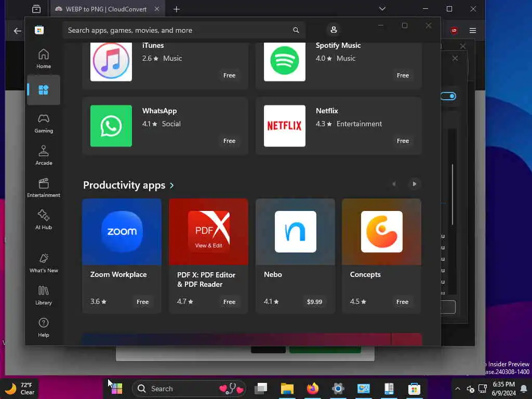Open the user account profile icon

point(334,30)
